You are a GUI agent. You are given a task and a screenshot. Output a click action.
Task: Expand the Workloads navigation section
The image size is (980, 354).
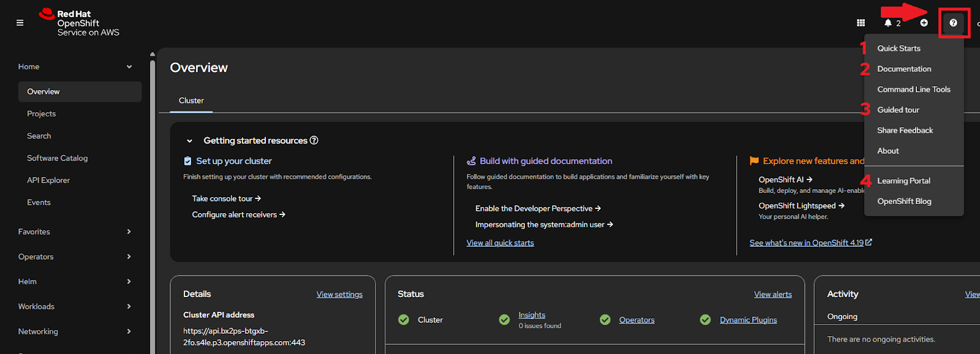[129, 306]
